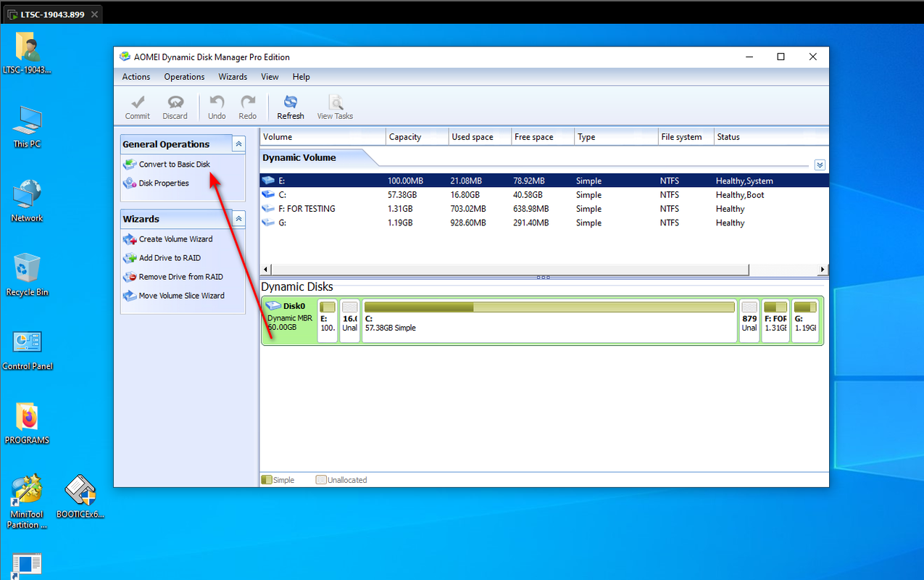Click the 291.40MB free space cell
Viewport: 924px width, 580px height.
532,223
